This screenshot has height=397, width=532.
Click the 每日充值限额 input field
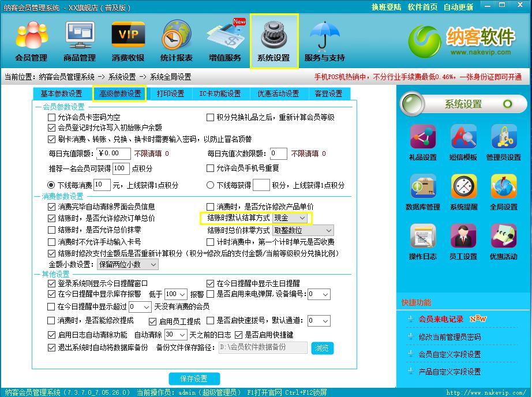pos(114,153)
